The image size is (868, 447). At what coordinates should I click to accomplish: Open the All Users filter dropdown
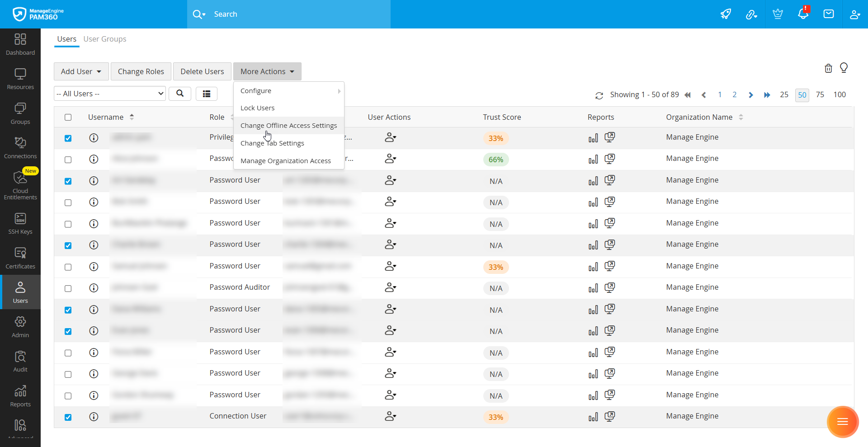[110, 94]
